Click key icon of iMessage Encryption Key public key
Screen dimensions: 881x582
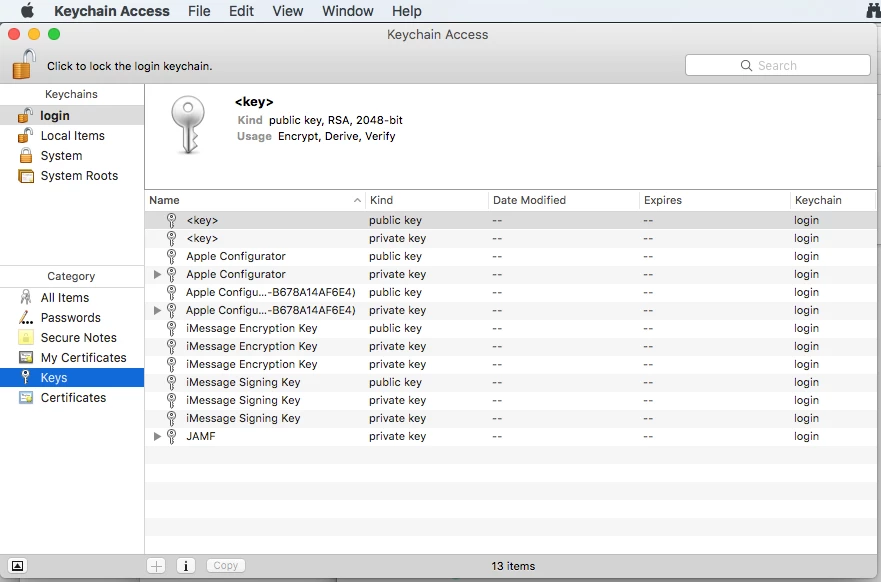pyautogui.click(x=171, y=329)
